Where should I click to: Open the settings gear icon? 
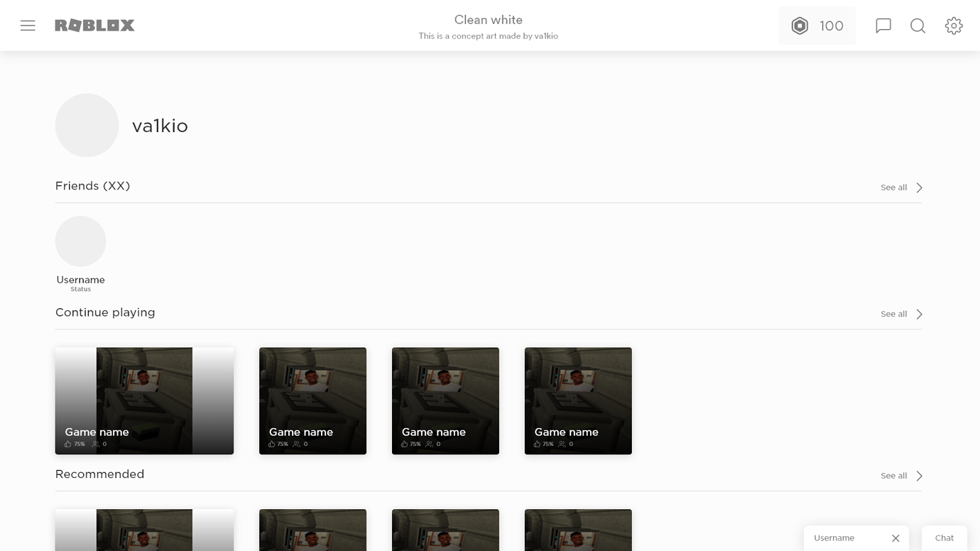click(953, 26)
